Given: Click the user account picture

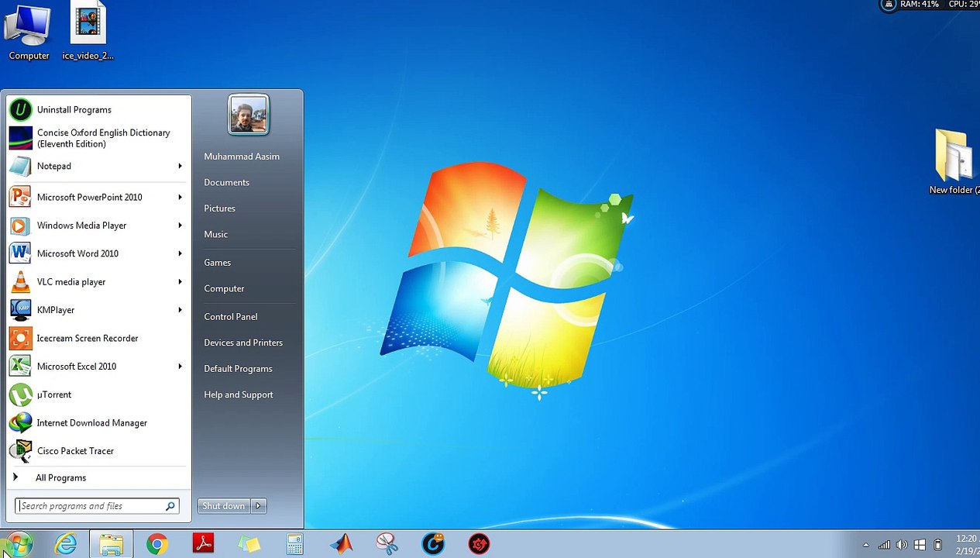Looking at the screenshot, I should pyautogui.click(x=249, y=115).
